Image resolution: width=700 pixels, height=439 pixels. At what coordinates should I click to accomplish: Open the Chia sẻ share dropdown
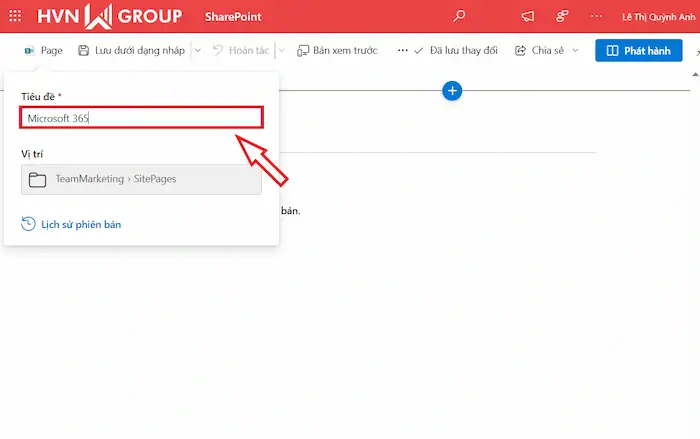[547, 50]
